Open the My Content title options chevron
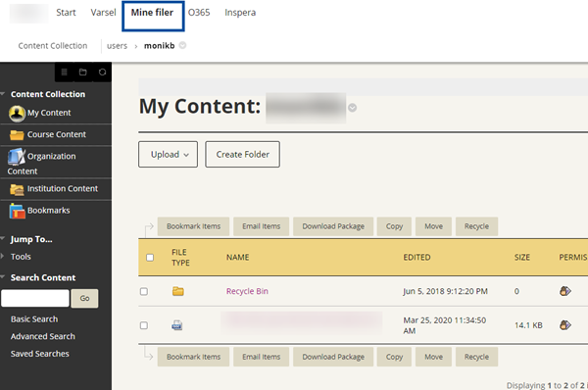This screenshot has height=390, width=588. click(352, 108)
